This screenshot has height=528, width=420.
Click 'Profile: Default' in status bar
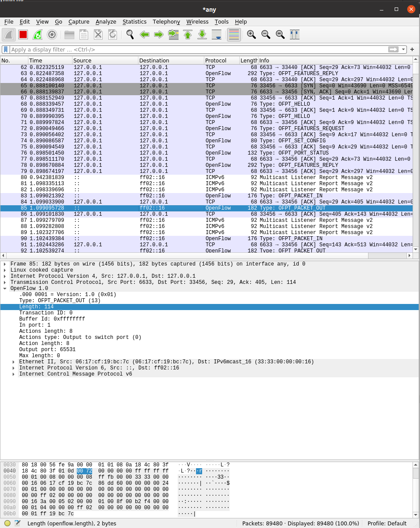click(387, 523)
